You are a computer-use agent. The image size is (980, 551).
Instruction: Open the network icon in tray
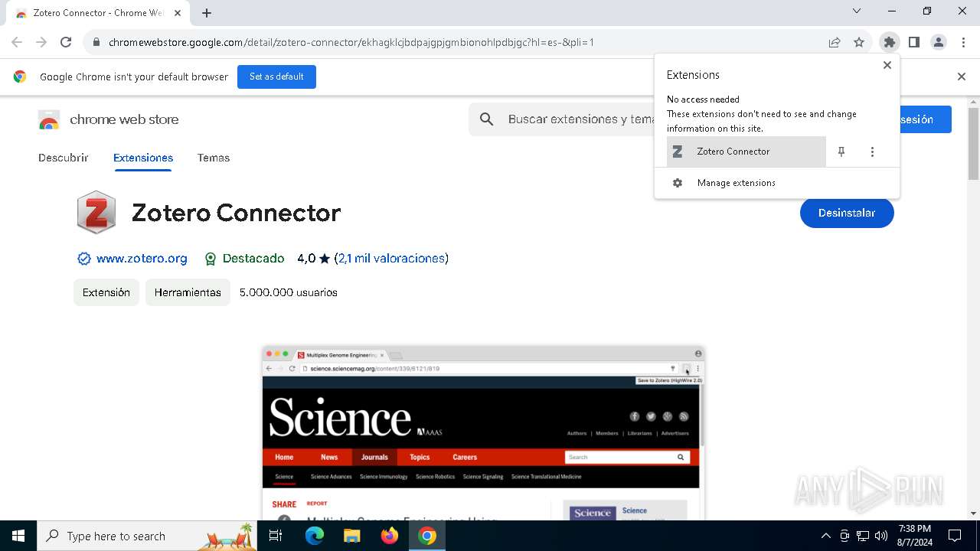click(863, 536)
